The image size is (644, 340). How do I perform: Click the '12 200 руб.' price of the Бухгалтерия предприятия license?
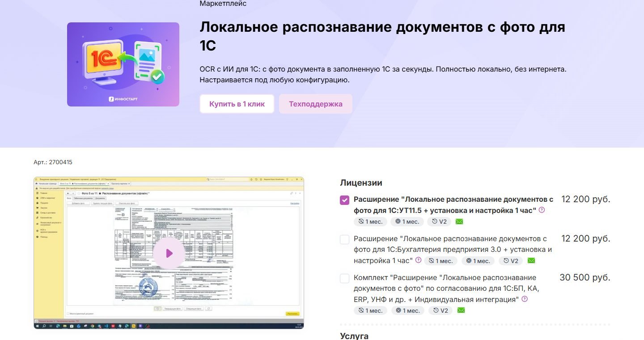[x=586, y=238]
